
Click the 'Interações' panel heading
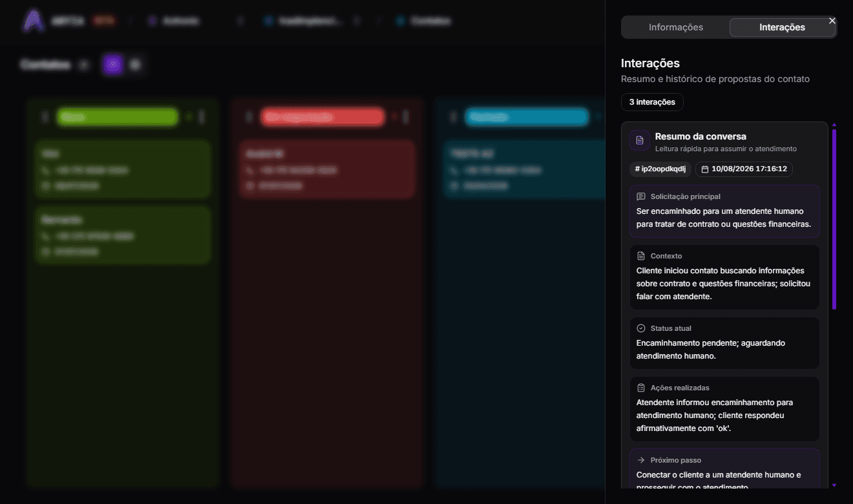[650, 63]
